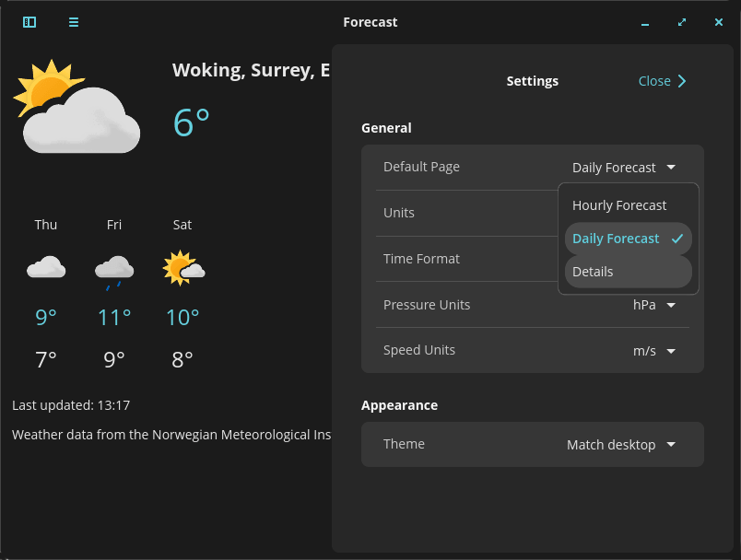Click Saturday's high temperature of 10°
The width and height of the screenshot is (741, 560).
click(182, 317)
